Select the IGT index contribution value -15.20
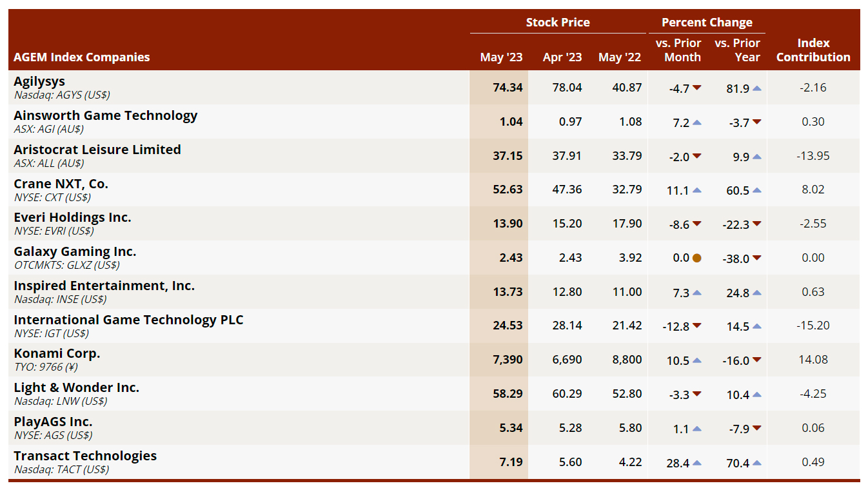The height and width of the screenshot is (488, 868). click(813, 326)
